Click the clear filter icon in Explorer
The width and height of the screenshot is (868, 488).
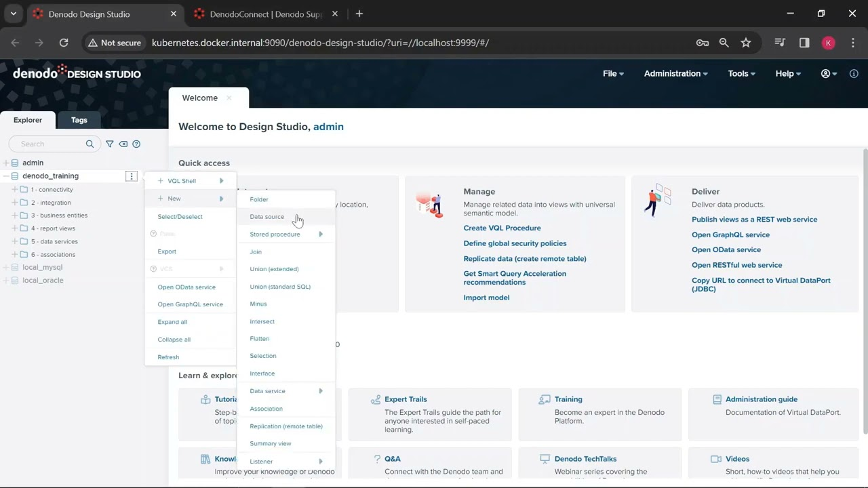point(123,144)
